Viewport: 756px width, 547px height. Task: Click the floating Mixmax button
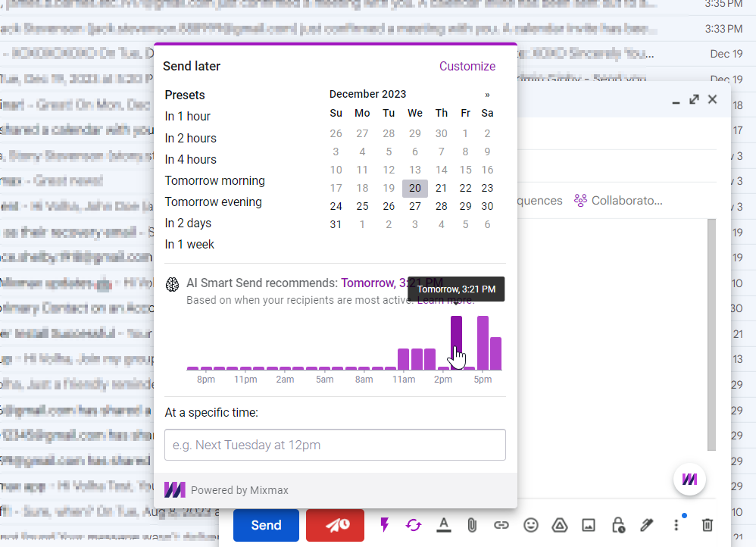point(689,479)
